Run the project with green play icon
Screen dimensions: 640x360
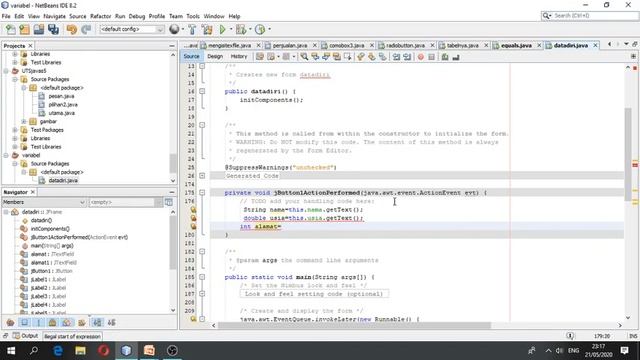[x=222, y=29]
